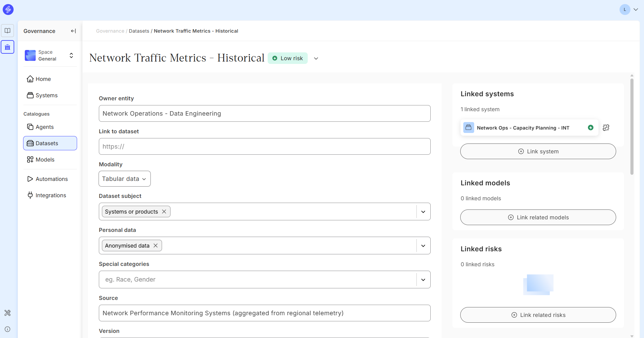
Task: Click the Link system button
Action: (x=538, y=151)
